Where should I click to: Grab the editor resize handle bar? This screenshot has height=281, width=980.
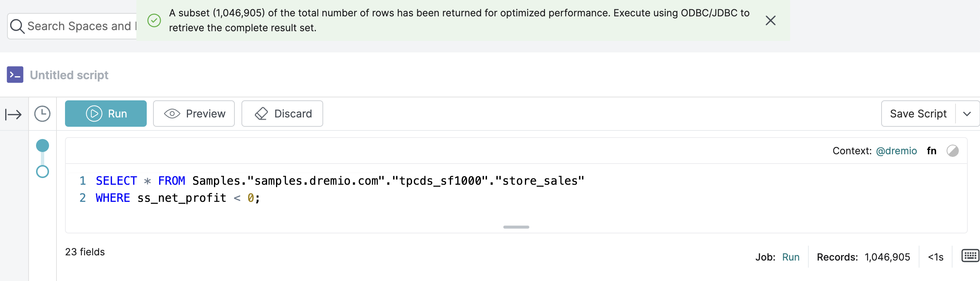coord(516,227)
